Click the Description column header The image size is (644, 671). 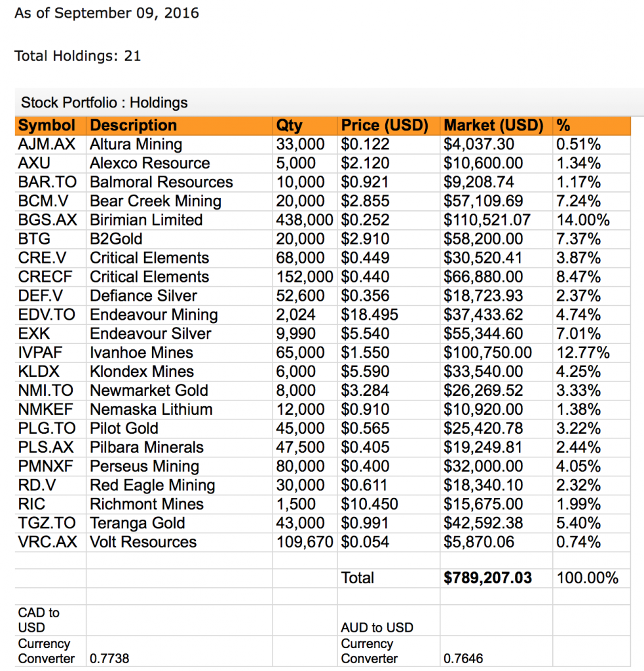(133, 126)
